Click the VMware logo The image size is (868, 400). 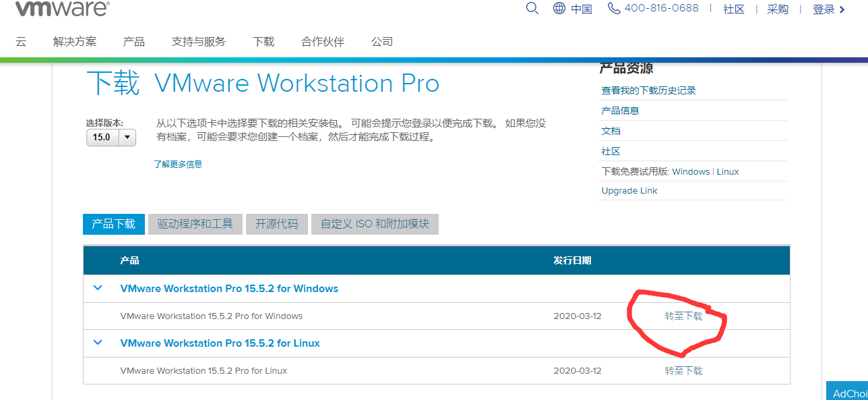62,8
